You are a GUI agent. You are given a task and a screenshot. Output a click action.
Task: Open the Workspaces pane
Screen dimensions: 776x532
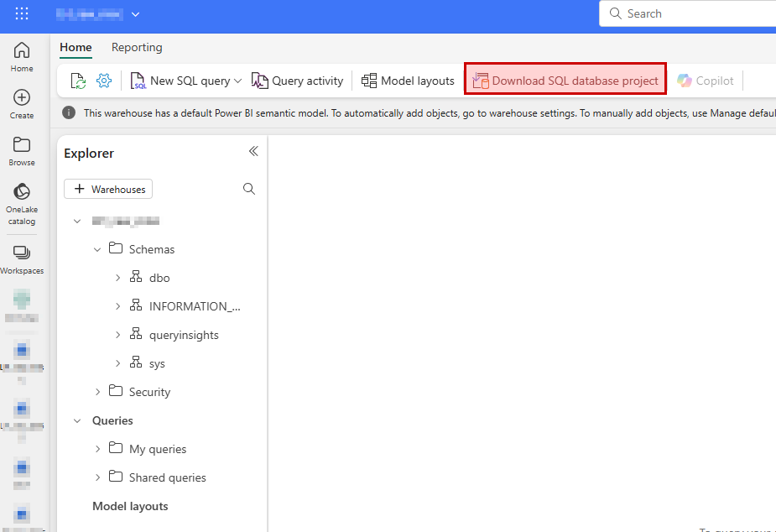coord(22,260)
